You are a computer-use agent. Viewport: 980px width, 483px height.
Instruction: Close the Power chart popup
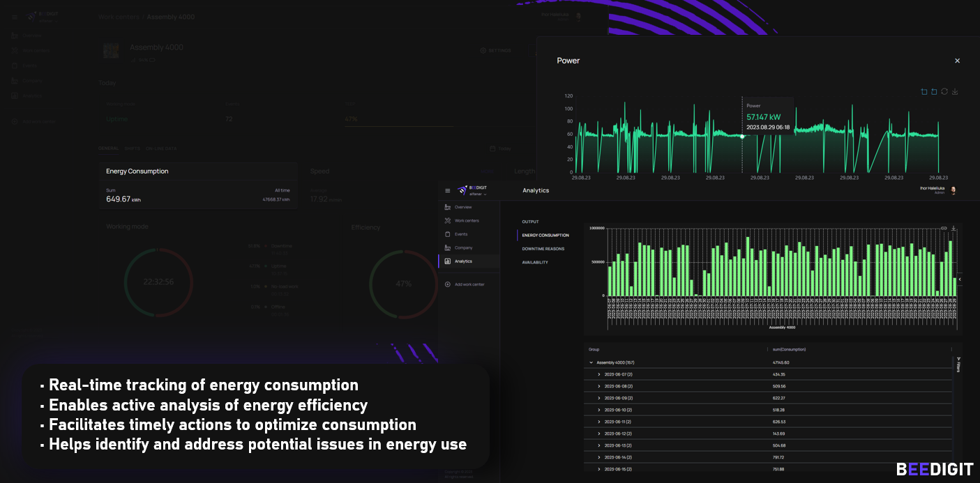coord(957,61)
